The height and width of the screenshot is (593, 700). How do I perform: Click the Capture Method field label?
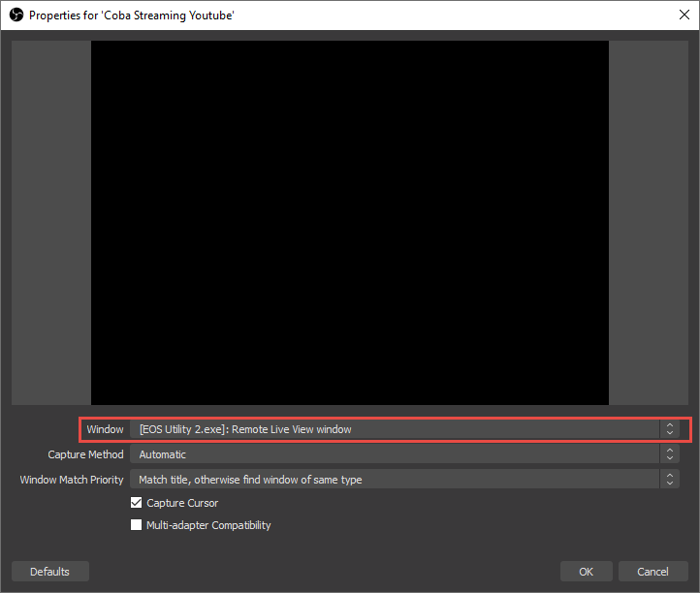click(x=86, y=454)
